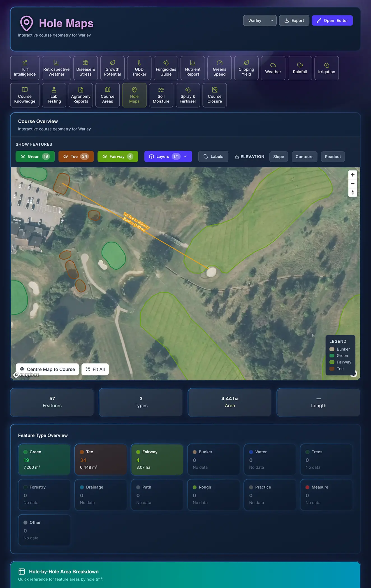The width and height of the screenshot is (371, 588).
Task: Open GDD Tracker thermometer icon
Action: 139,63
